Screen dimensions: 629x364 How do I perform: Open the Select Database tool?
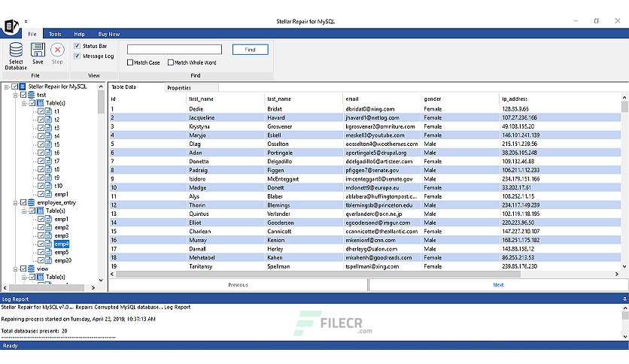point(16,56)
